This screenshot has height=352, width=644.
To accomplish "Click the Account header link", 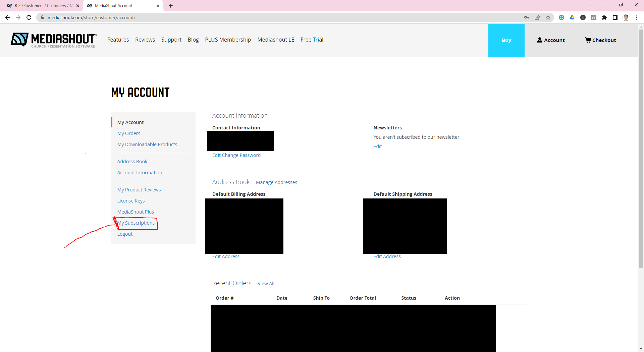I will click(551, 40).
